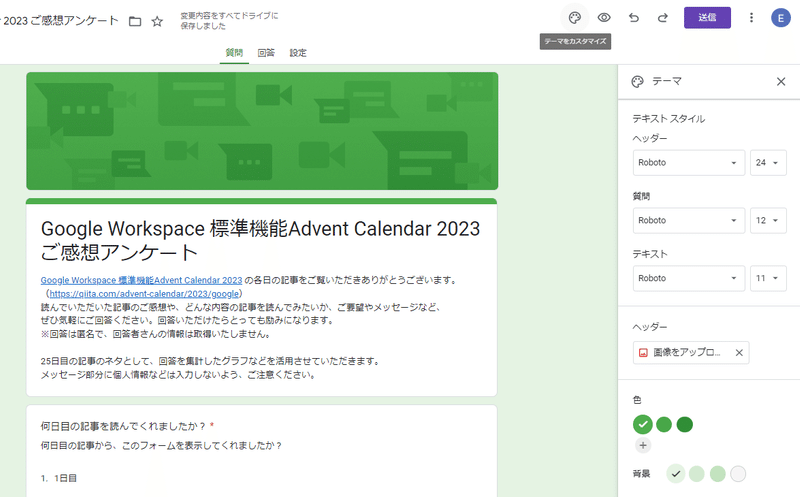Open the qiita.com advent-calendar URL link

(144, 294)
